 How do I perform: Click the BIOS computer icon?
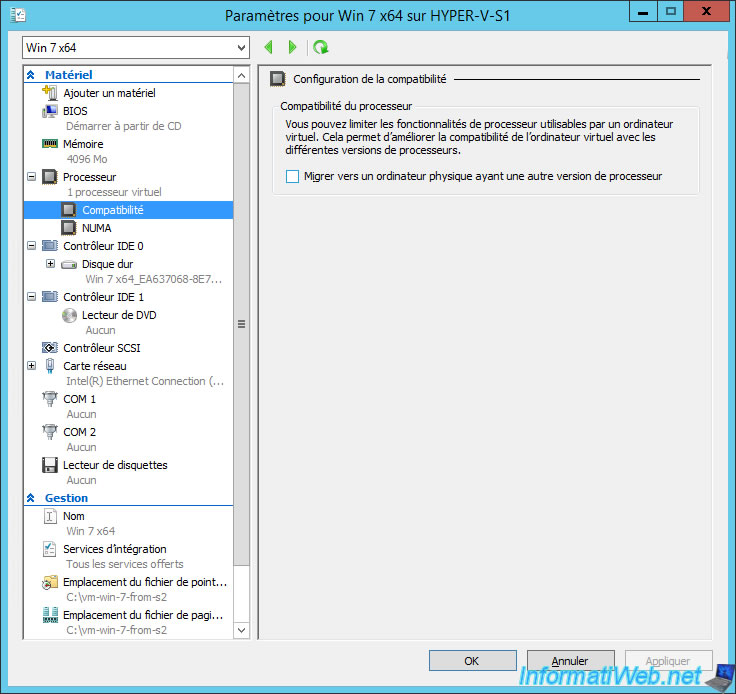[50, 111]
